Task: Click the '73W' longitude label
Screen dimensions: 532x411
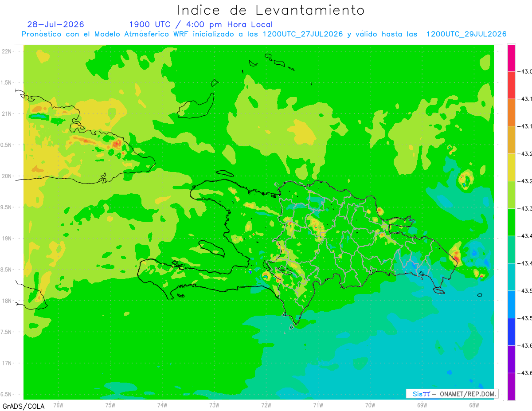Action: [x=214, y=405]
